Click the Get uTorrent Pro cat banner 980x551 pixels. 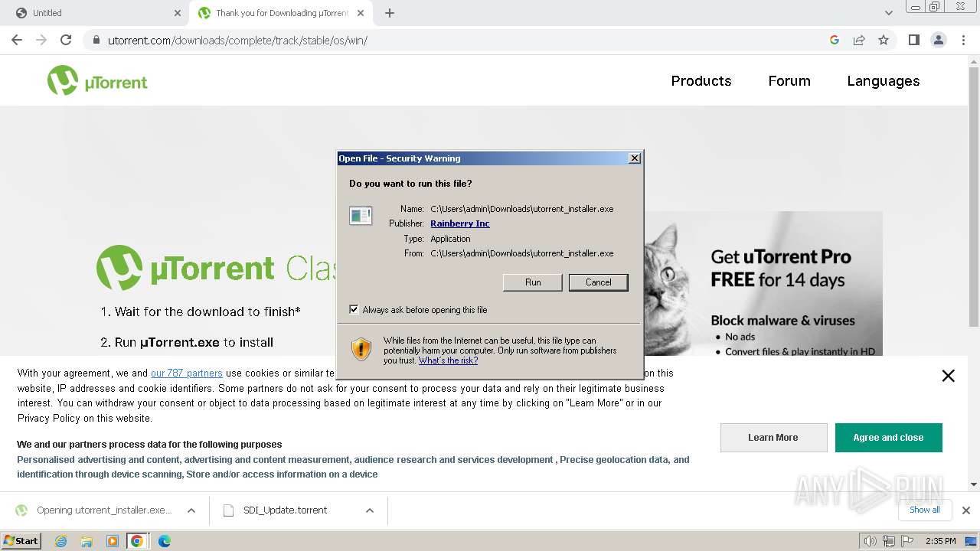(763, 283)
